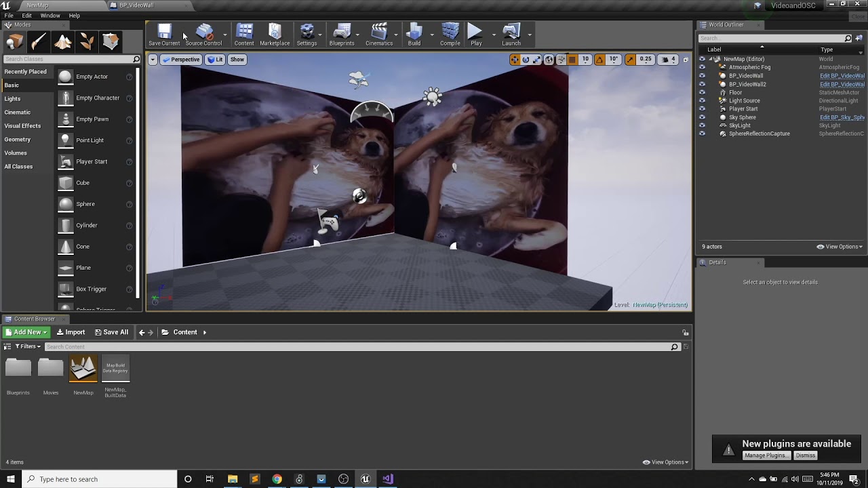Open the Movies folder
Image resolution: width=868 pixels, height=488 pixels.
(x=51, y=369)
